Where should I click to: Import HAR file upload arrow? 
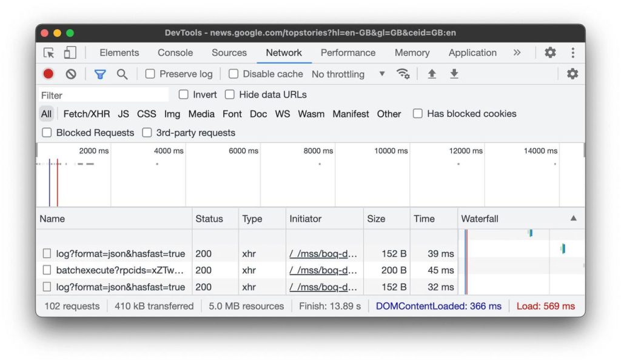[432, 74]
